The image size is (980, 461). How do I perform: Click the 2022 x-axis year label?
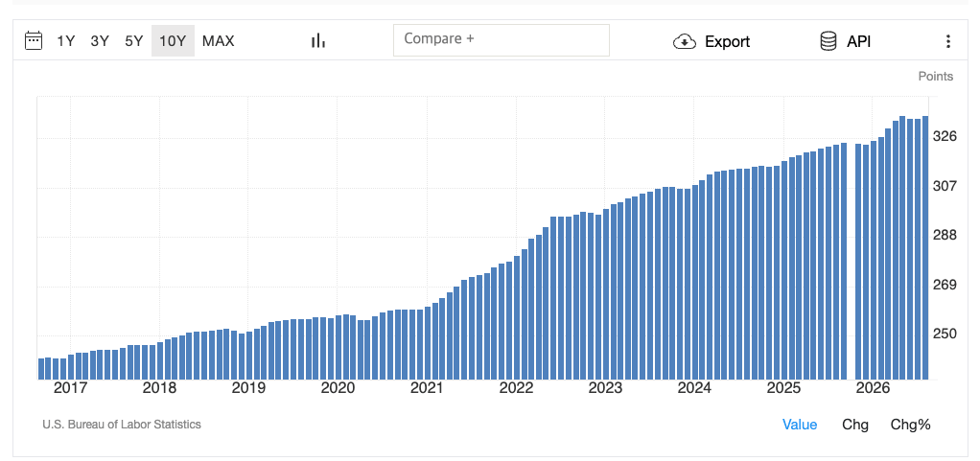click(x=516, y=388)
